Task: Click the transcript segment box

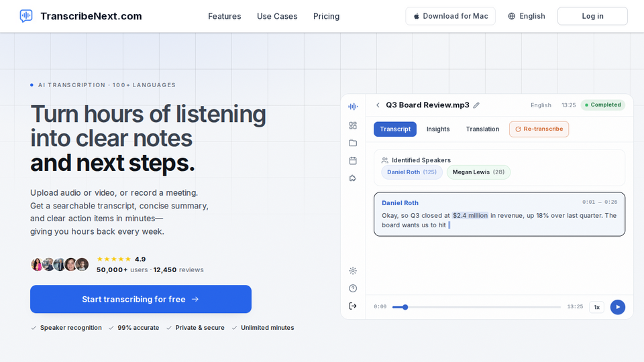Action: pos(499,215)
